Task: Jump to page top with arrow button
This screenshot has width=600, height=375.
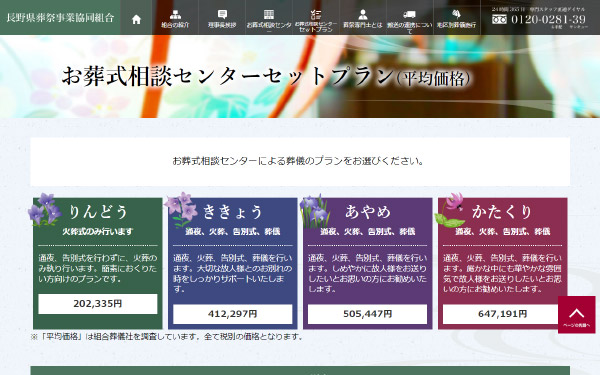Action: pos(576,314)
